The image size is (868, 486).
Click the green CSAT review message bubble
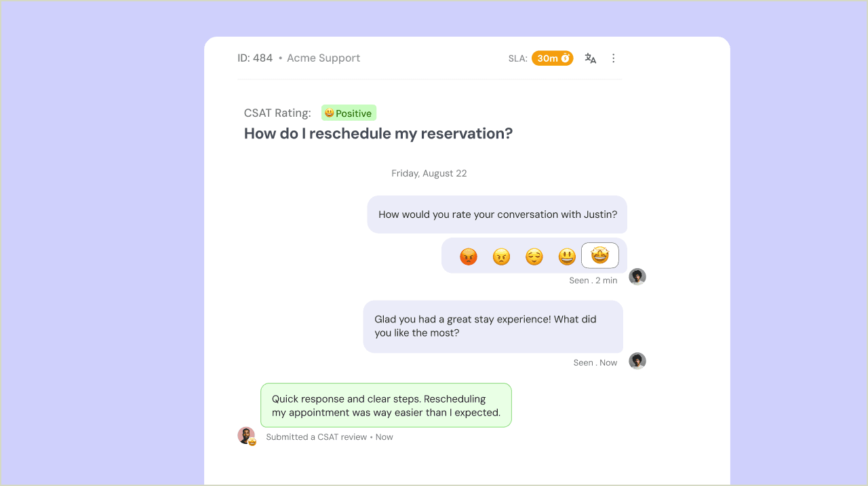[x=386, y=405]
